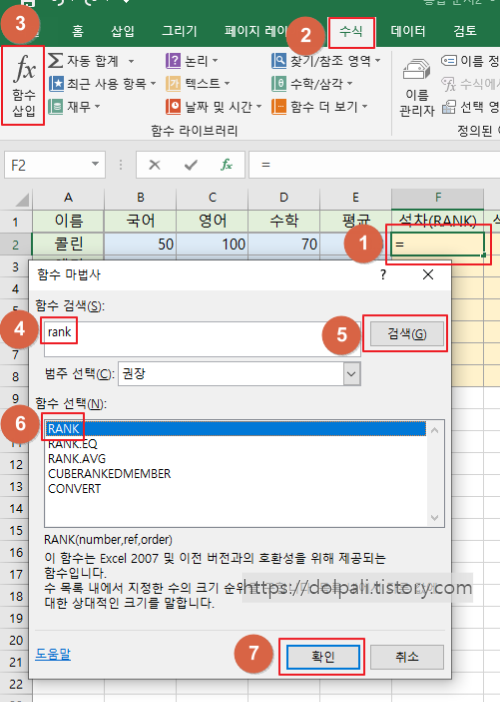
Task: Switch to the 데이터 tab
Action: (408, 31)
